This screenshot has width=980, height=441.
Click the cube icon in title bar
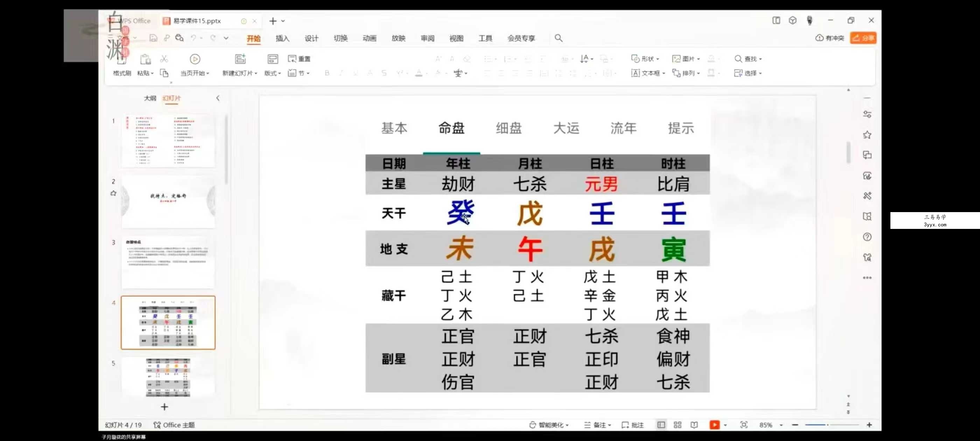click(792, 21)
